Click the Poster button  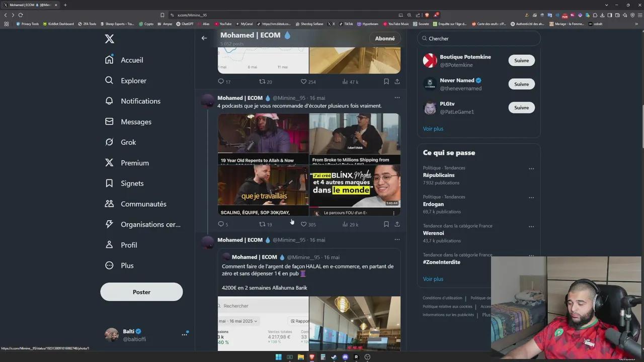pos(141,292)
